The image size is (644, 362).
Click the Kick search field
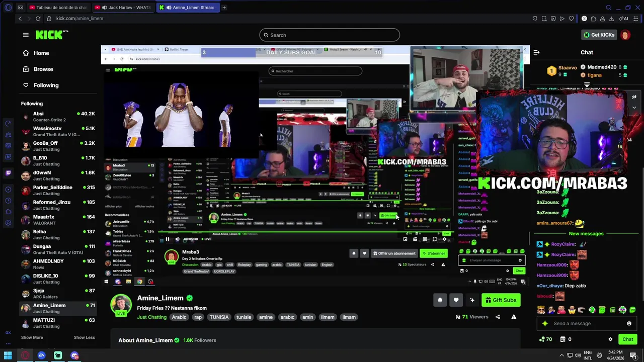(x=330, y=35)
